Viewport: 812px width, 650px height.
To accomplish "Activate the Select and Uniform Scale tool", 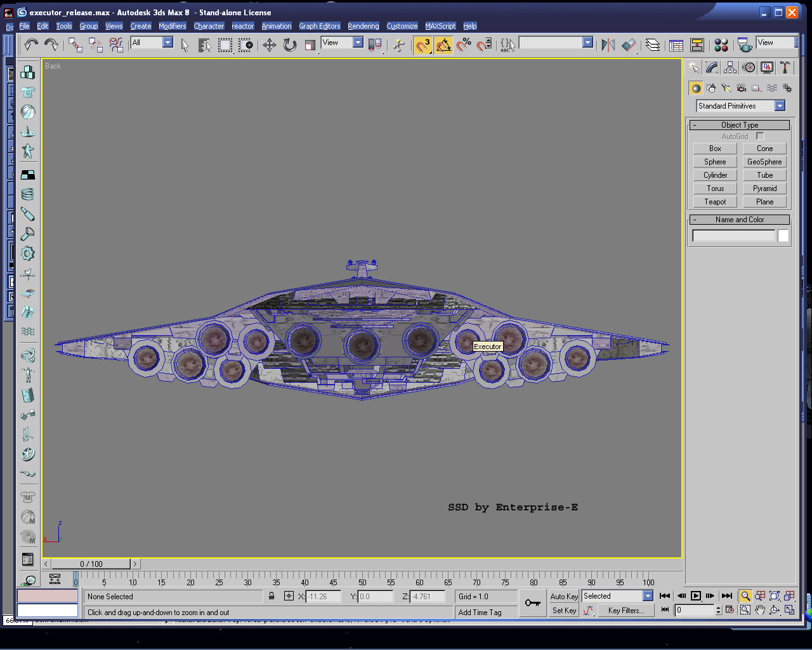I will 310,44.
